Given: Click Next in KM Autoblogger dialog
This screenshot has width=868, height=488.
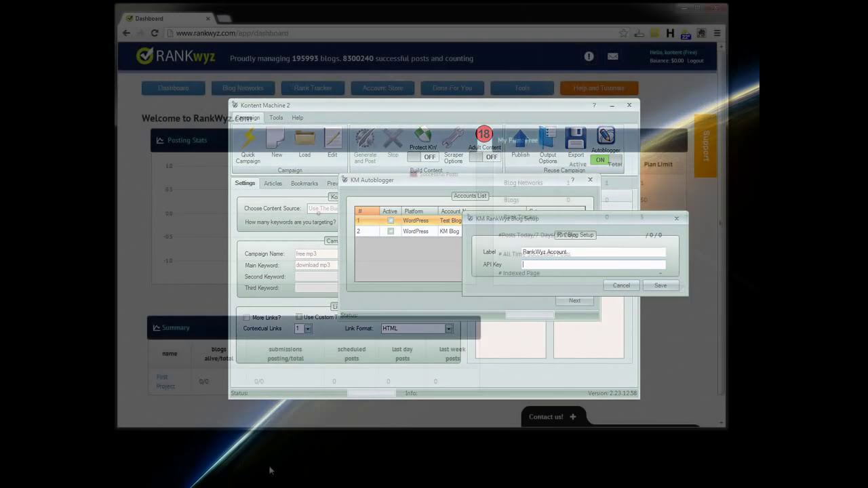Looking at the screenshot, I should click(574, 301).
